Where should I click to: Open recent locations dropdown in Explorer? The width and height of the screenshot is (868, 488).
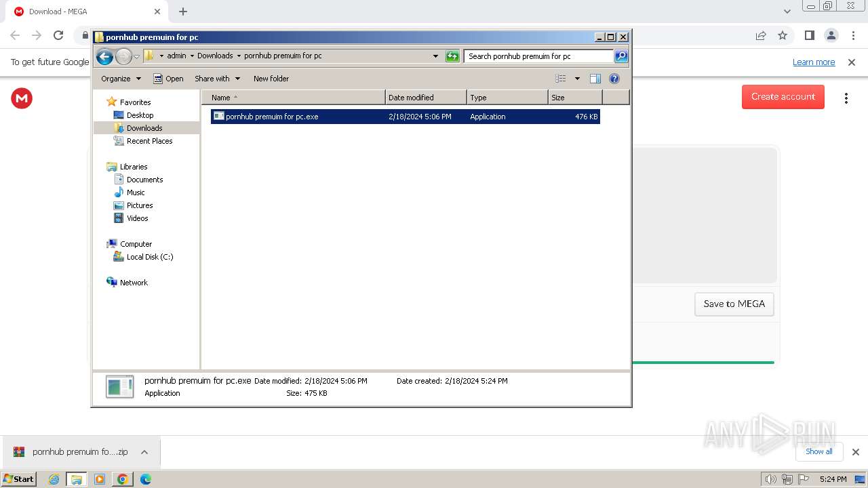[x=136, y=56]
